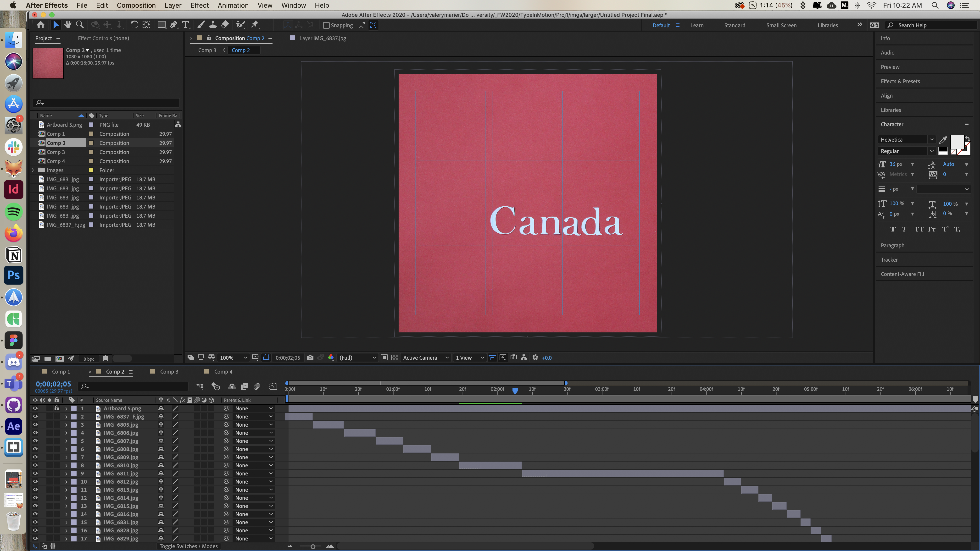Toggle transparency grid in viewer
The height and width of the screenshot is (551, 980).
[x=395, y=358]
